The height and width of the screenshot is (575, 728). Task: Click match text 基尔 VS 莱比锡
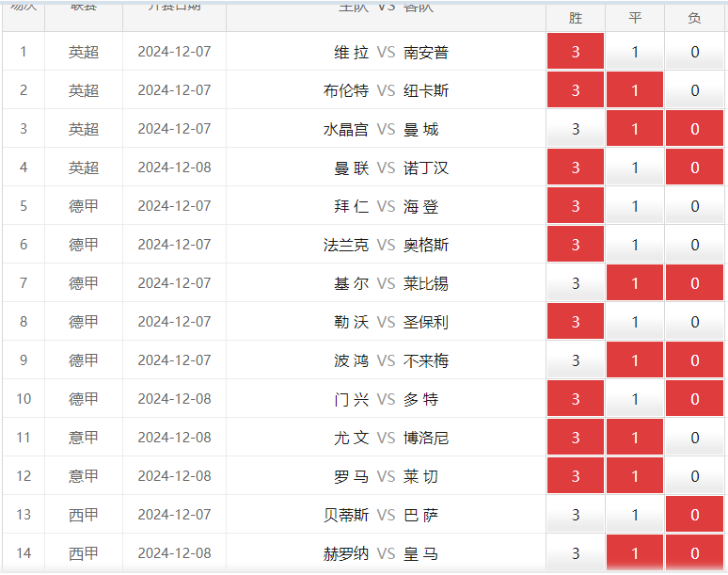(391, 283)
